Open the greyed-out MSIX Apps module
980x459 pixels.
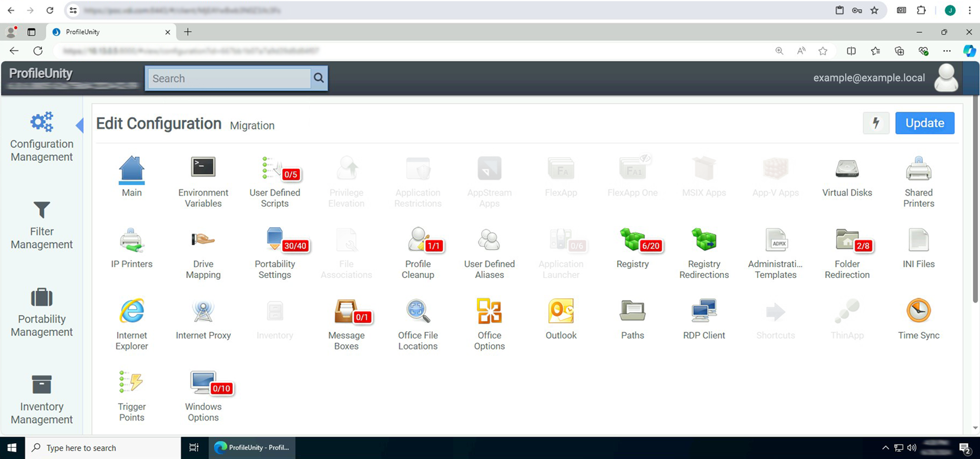[704, 176]
